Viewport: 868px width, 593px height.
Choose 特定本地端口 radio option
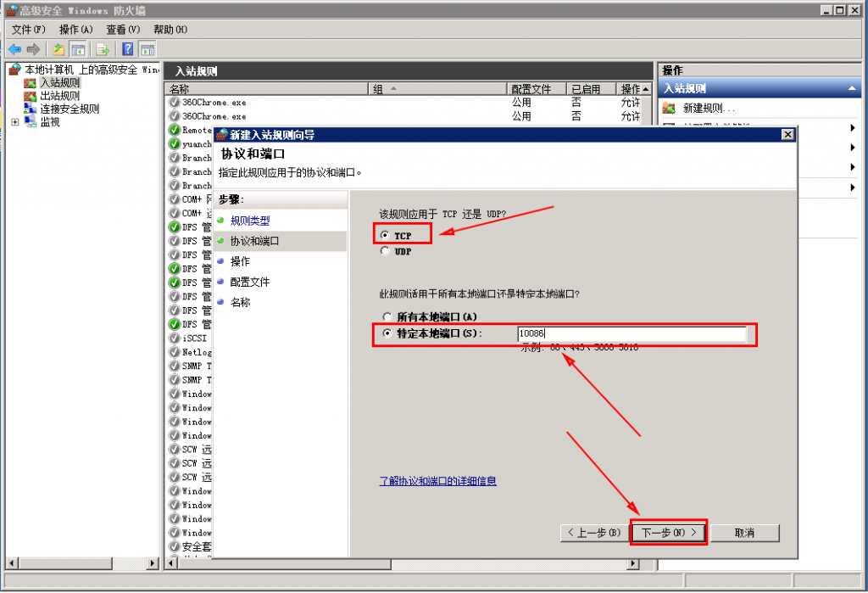387,333
